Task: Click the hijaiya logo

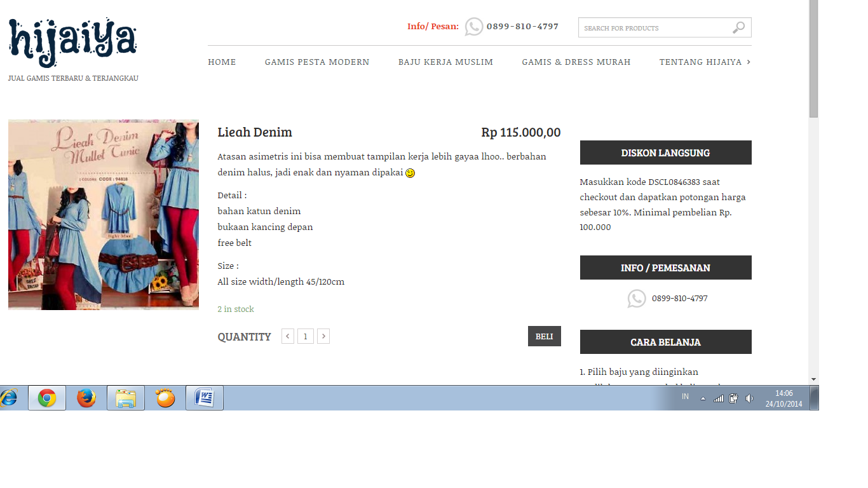Action: click(72, 43)
